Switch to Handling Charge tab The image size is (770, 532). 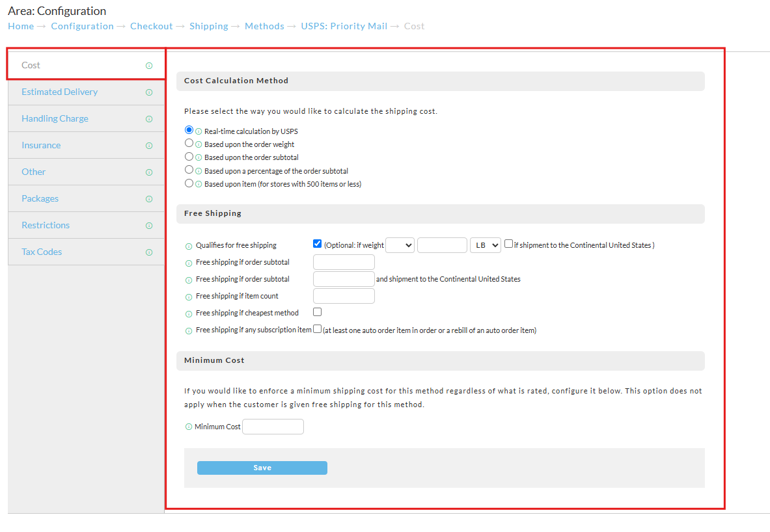pyautogui.click(x=87, y=118)
